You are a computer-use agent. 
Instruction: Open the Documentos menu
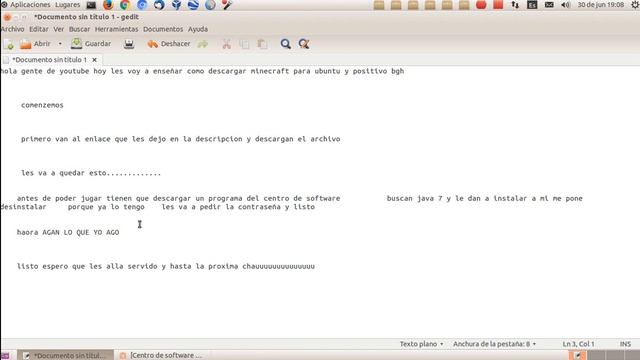pos(163,29)
